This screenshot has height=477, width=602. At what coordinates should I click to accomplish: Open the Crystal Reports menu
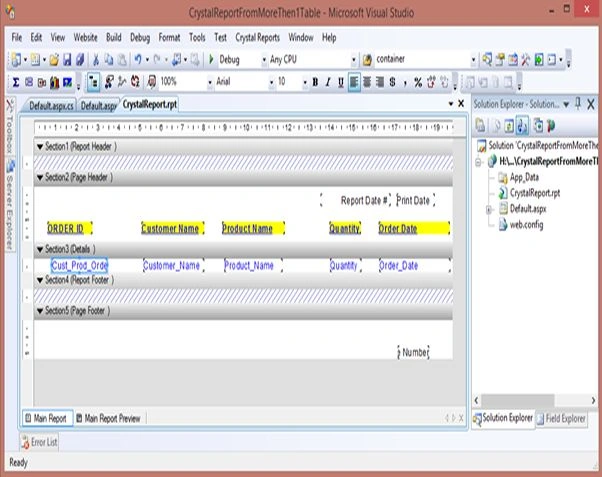pos(257,37)
